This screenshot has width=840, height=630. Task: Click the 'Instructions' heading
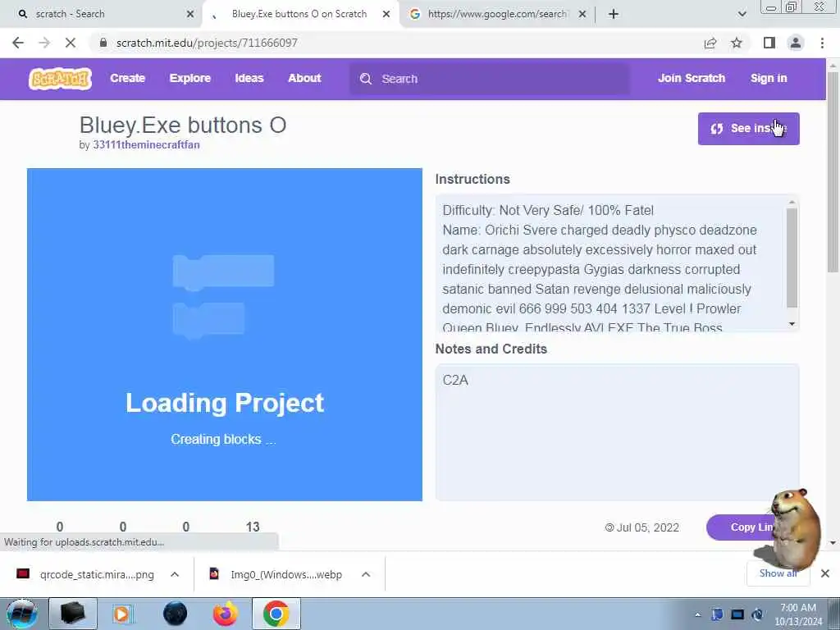tap(472, 179)
